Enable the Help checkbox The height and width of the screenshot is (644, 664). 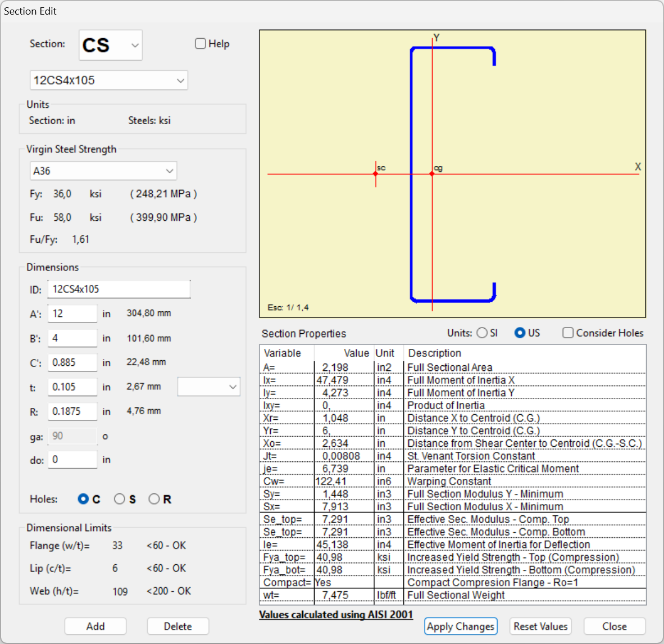point(201,44)
